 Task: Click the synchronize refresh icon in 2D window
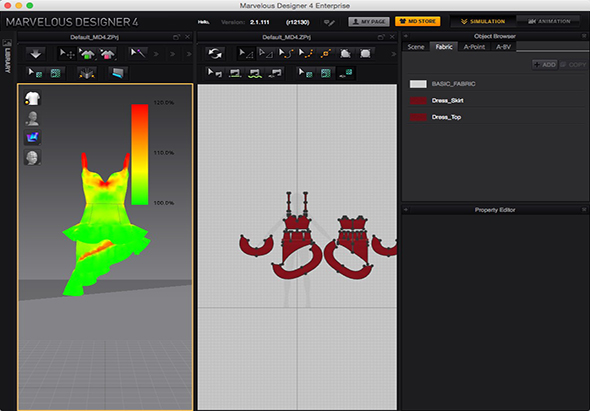pyautogui.click(x=215, y=54)
